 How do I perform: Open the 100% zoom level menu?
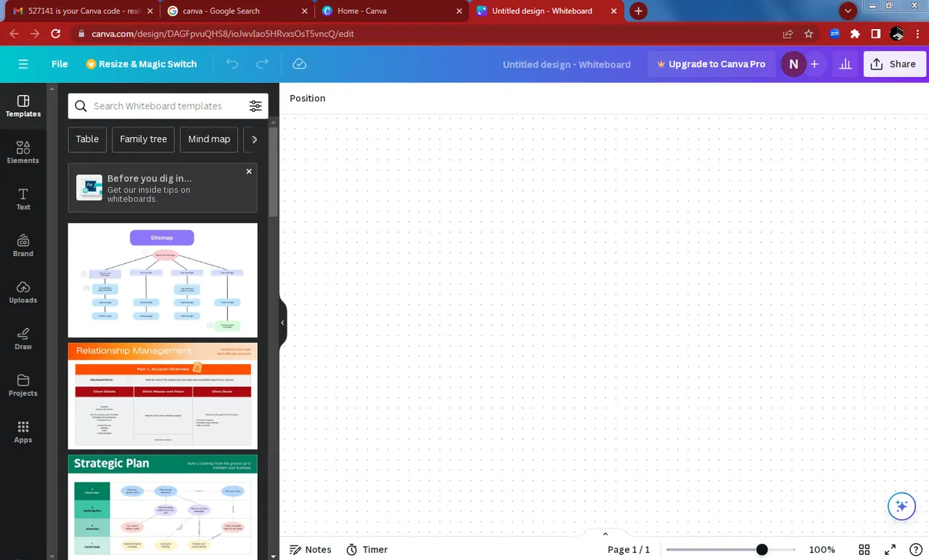point(822,550)
